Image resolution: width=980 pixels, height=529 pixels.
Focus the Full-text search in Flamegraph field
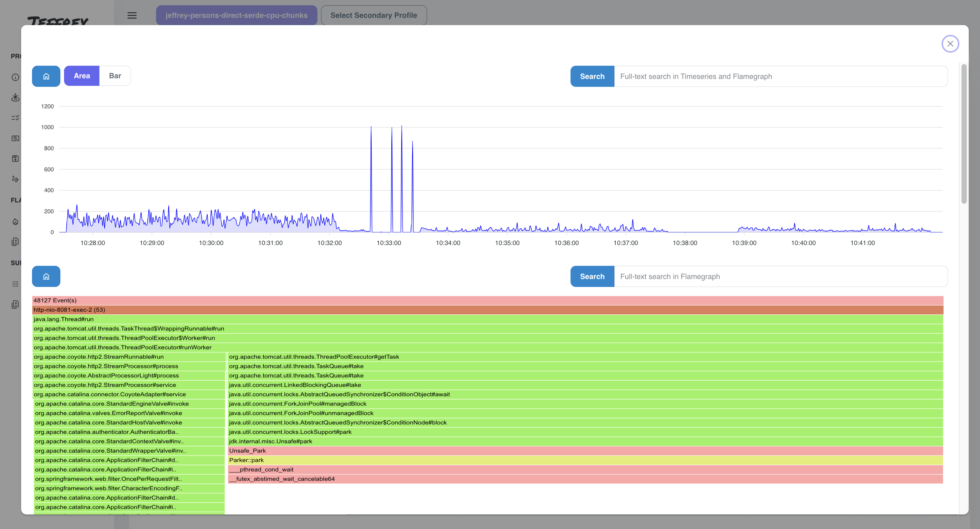[781, 276]
